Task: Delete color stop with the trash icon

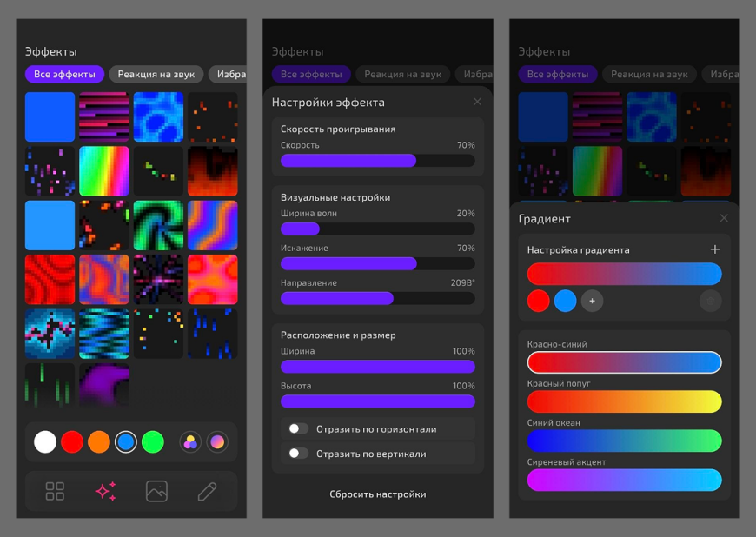Action: click(710, 301)
